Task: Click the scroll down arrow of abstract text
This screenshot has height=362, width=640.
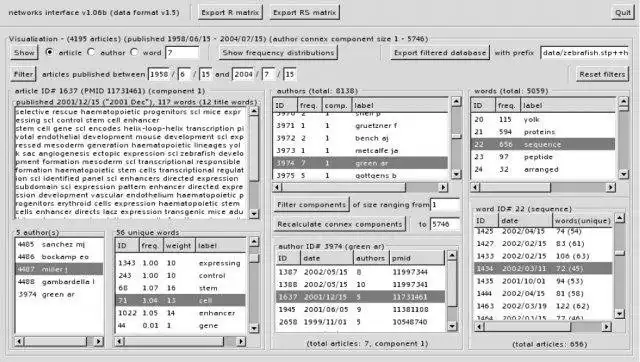Action: point(254,213)
